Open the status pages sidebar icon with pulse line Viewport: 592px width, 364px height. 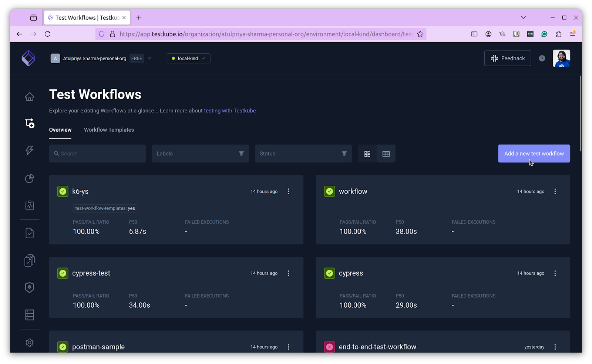30,205
